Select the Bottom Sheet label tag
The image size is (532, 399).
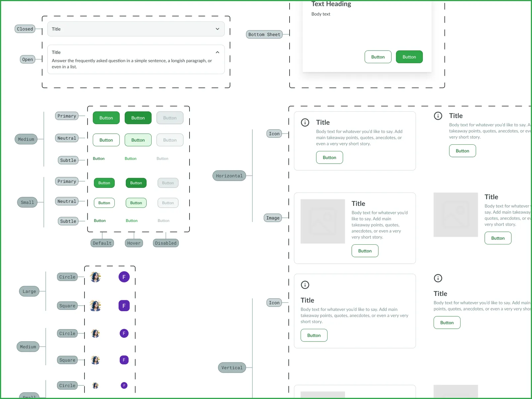[x=264, y=35]
